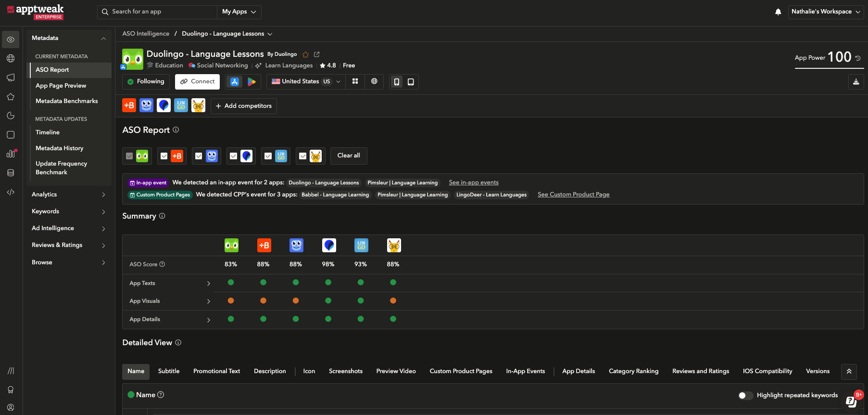Uncheck the Pimsleur competitor checkbox
Screen dimensions: 868x415
[233, 156]
